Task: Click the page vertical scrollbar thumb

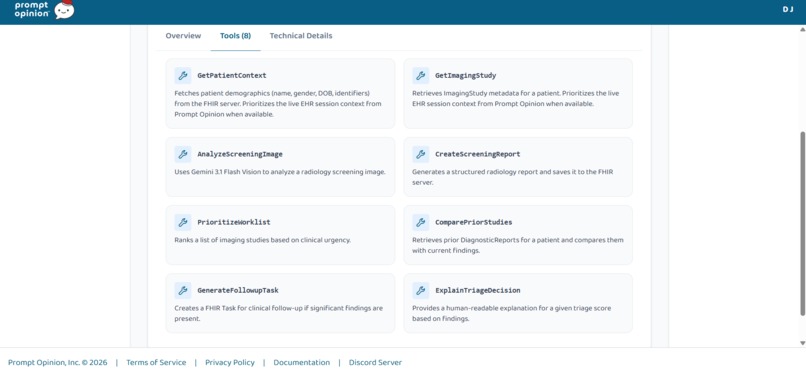Action: tap(802, 223)
